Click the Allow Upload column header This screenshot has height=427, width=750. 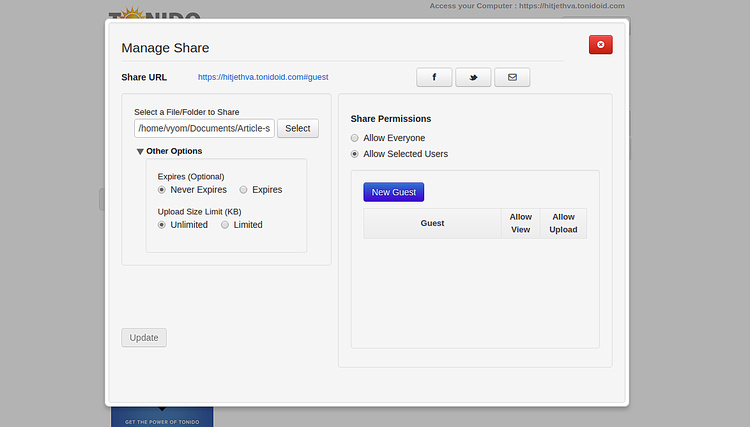tap(563, 223)
